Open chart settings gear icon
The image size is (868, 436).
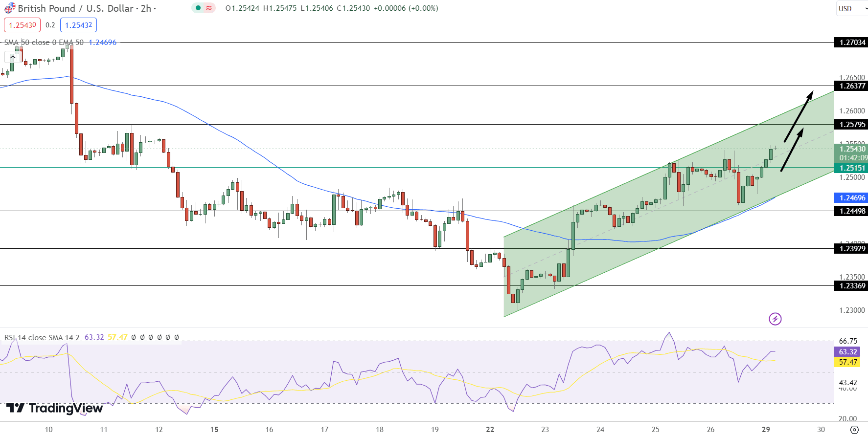[854, 430]
